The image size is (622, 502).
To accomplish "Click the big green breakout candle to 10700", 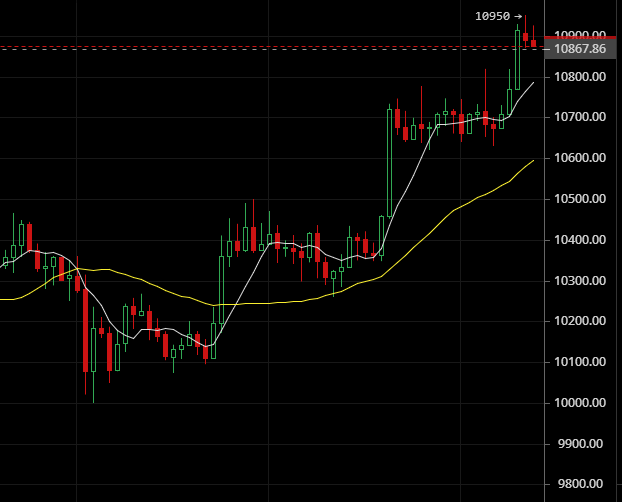I will click(390, 163).
